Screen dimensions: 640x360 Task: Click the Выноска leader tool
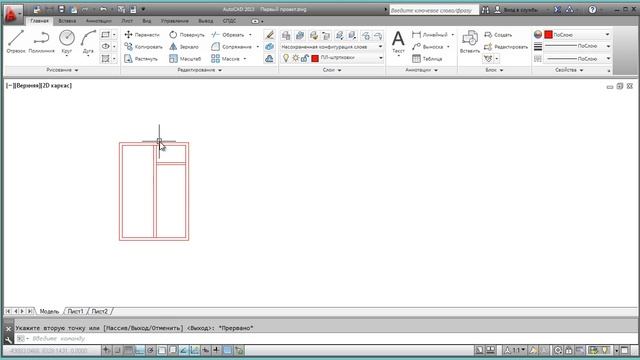pyautogui.click(x=428, y=47)
